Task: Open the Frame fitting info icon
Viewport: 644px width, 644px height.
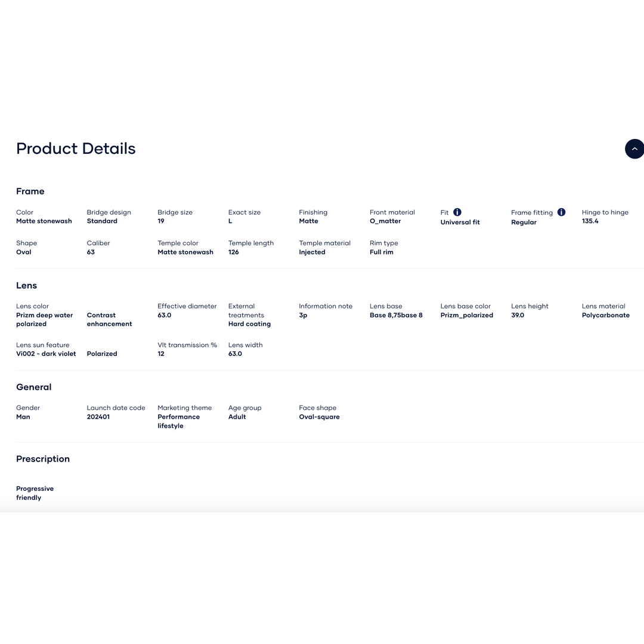Action: point(561,212)
